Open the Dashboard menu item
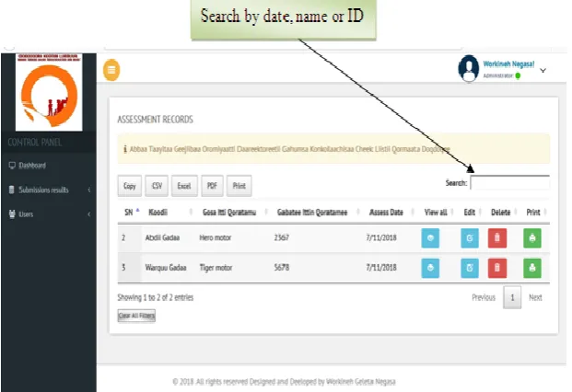 32,166
